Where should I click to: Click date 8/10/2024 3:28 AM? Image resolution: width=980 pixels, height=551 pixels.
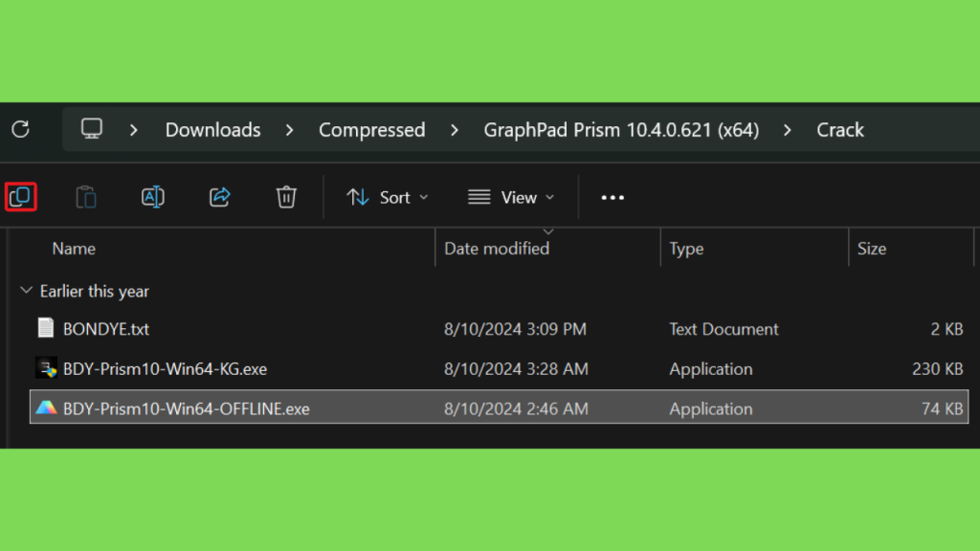(516, 368)
